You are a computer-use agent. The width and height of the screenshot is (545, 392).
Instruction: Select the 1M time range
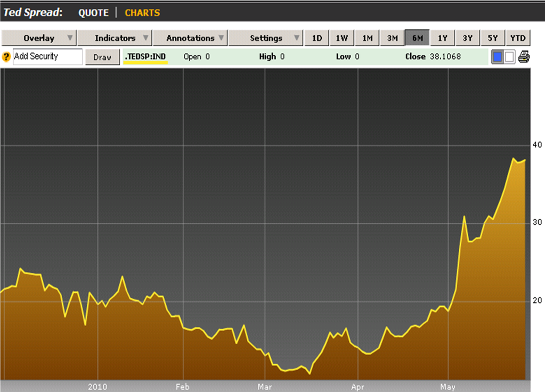pyautogui.click(x=367, y=38)
